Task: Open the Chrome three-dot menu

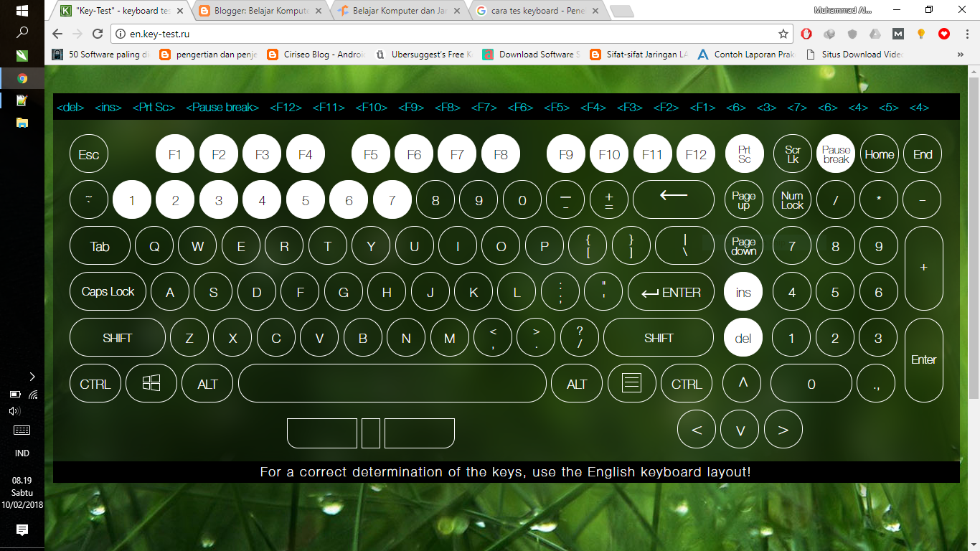Action: 967,34
